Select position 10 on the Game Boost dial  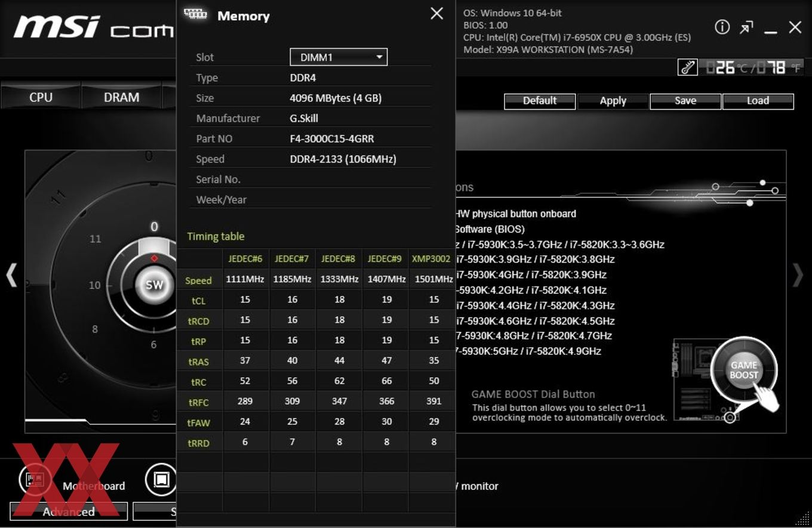[x=94, y=285]
